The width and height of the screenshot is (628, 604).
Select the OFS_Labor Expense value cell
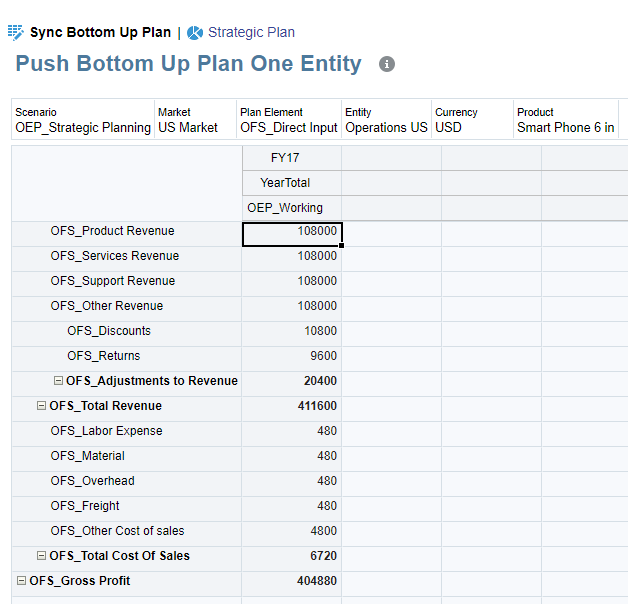292,434
